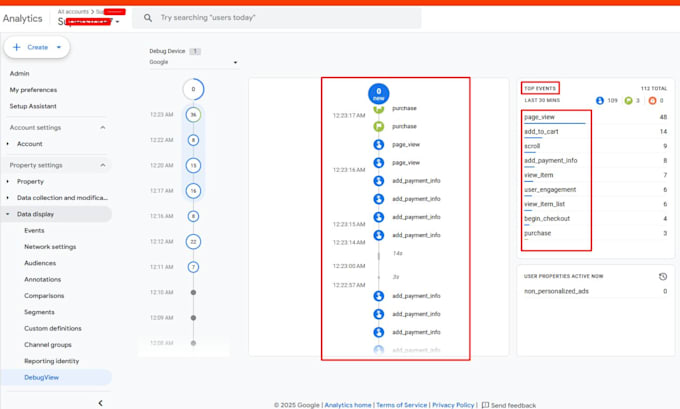Open the Analytics home footer link
The height and width of the screenshot is (409, 680).
point(348,405)
